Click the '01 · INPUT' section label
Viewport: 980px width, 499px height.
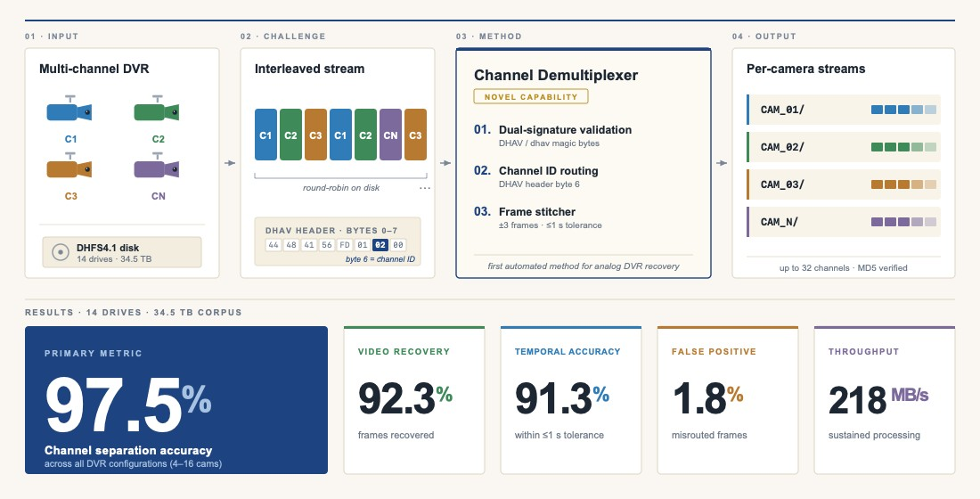point(52,37)
